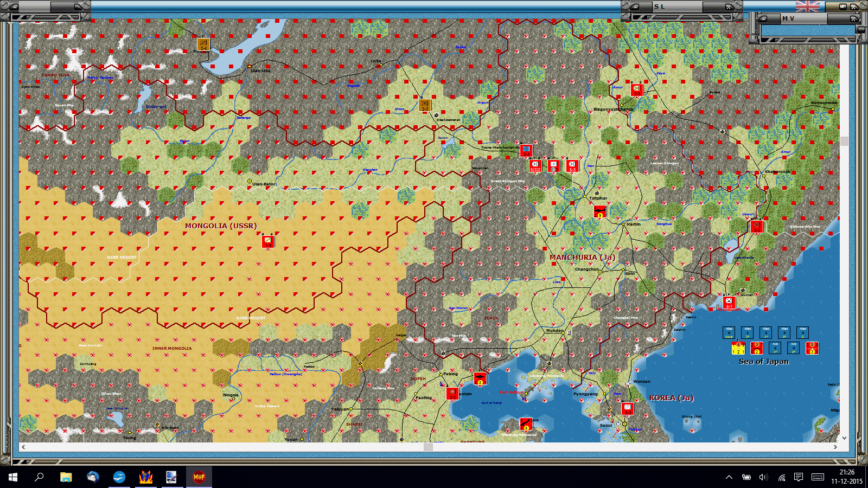The height and width of the screenshot is (488, 868).
Task: Select the Japanese aircraft unit at Tsitsihar
Action: coord(600,211)
